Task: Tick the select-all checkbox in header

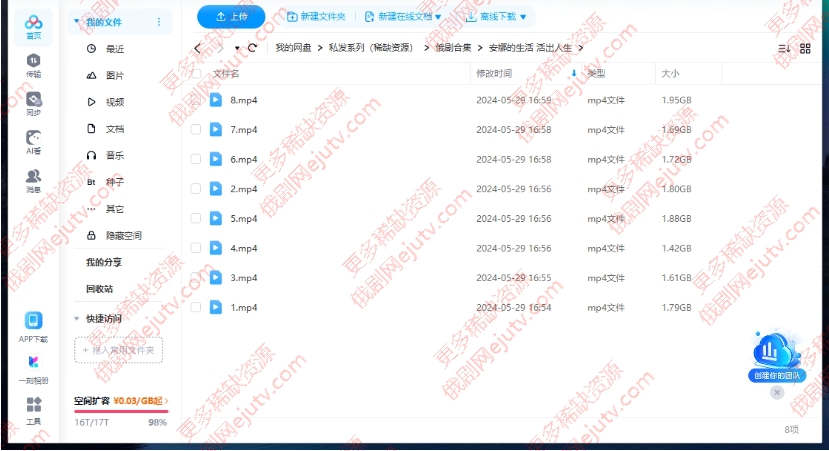Action: pyautogui.click(x=196, y=73)
